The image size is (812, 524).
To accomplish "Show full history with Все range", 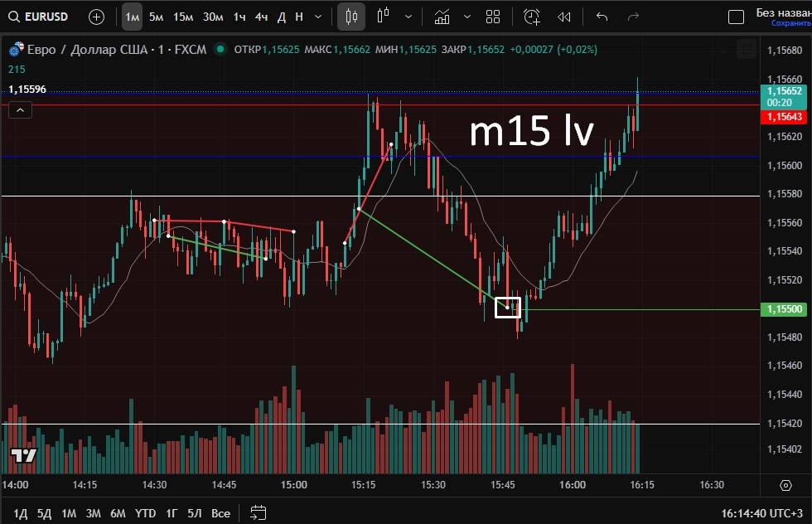I will click(220, 513).
